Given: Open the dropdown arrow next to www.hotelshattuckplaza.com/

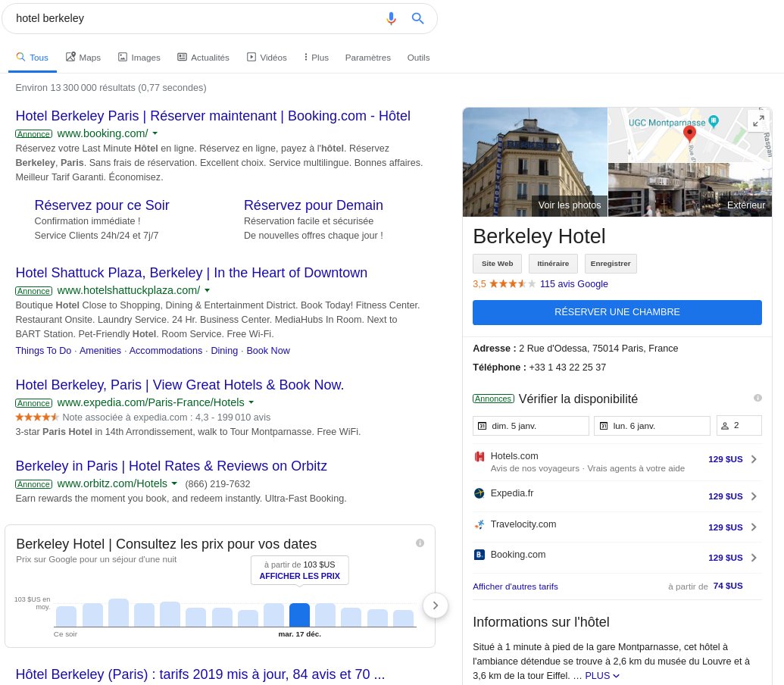Looking at the screenshot, I should pos(207,290).
